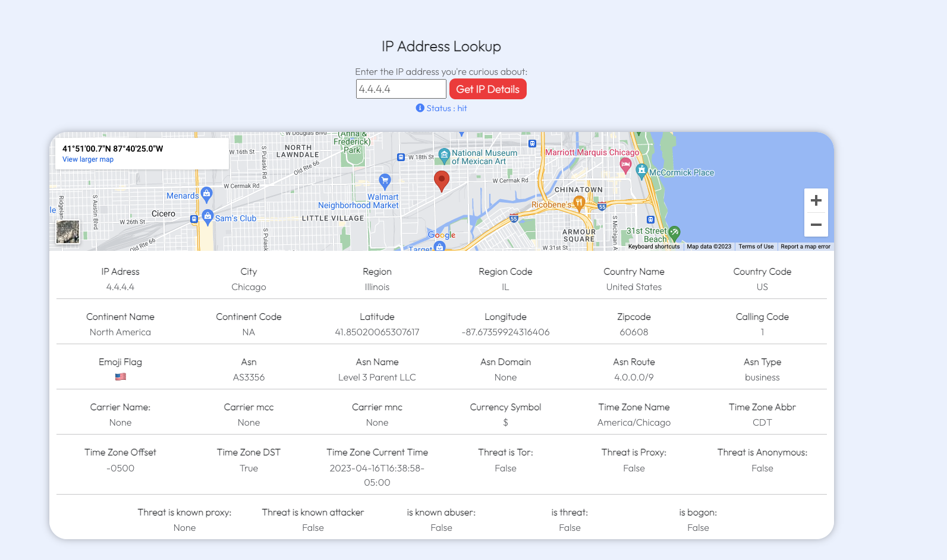Click Asn Route value 4.0.0.0/9

(x=634, y=377)
